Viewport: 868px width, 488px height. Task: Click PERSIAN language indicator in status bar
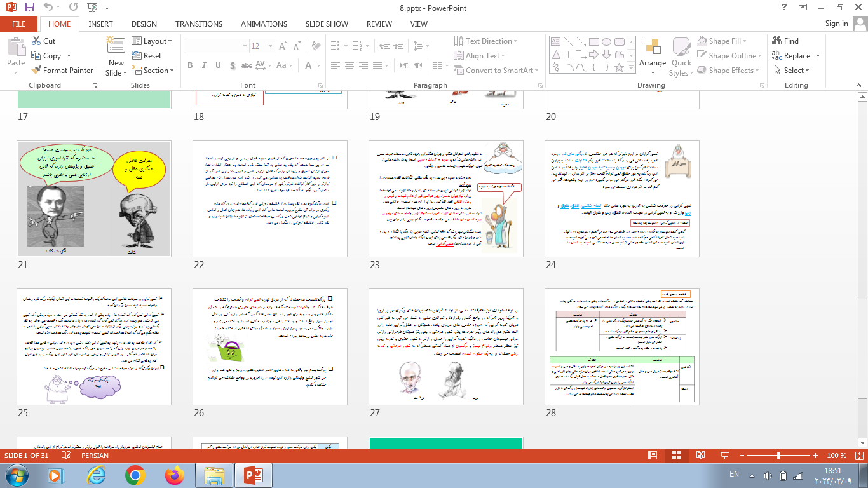click(x=95, y=456)
